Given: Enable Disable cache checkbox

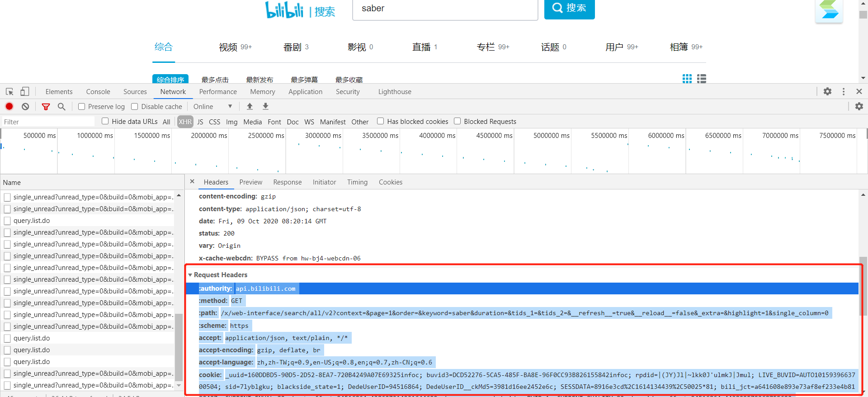Looking at the screenshot, I should pyautogui.click(x=135, y=107).
